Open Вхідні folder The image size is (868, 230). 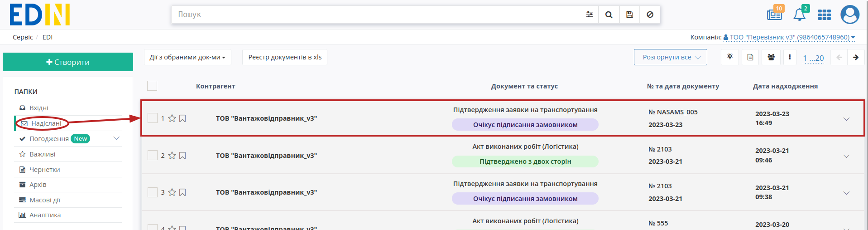tap(39, 108)
